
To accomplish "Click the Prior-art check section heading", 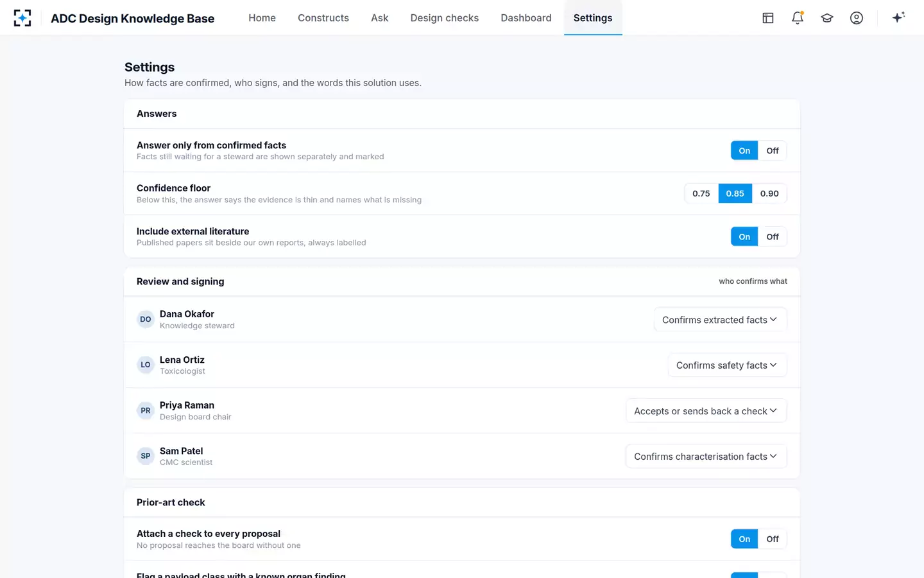I will coord(171,502).
